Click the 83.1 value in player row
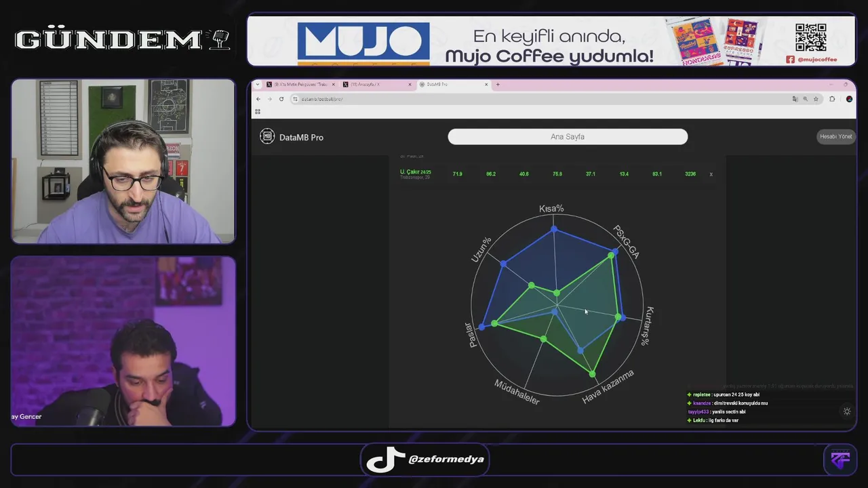Screen dimensions: 868x488 coord(657,174)
